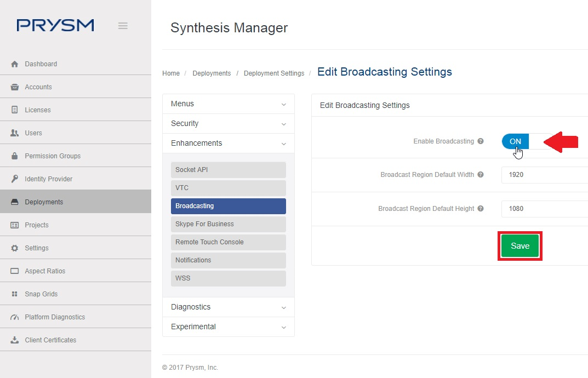
Task: Select Skype For Business settings item
Action: pos(229,224)
